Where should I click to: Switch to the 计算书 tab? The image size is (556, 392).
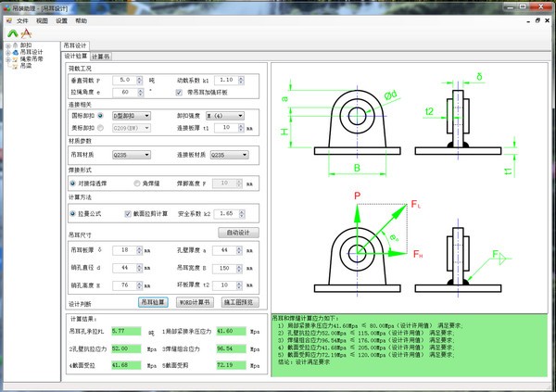pos(100,56)
